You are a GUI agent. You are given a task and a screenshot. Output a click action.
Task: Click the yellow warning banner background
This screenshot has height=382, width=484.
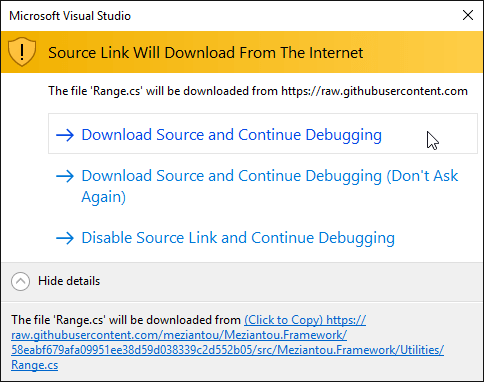point(420,52)
